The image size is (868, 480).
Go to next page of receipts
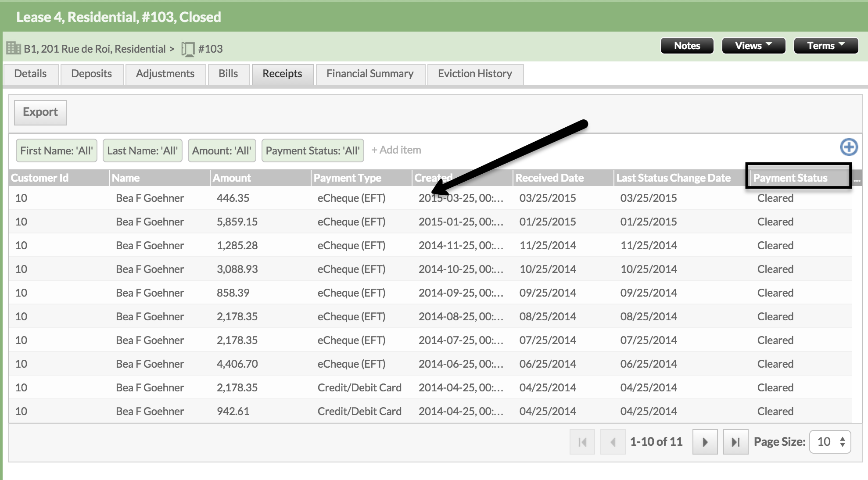tap(705, 442)
